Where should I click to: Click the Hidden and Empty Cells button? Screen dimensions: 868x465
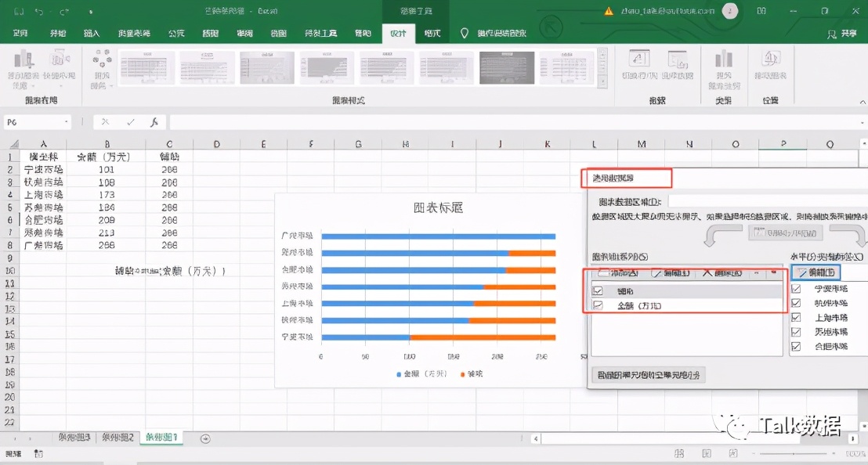[648, 375]
